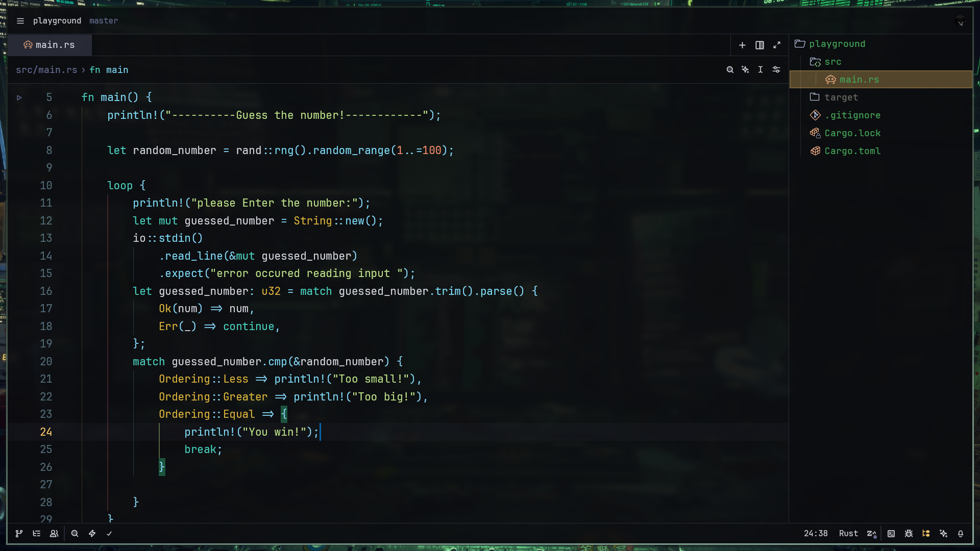Place cursor on 'io::stdin()' line
The image size is (980, 551).
[168, 238]
